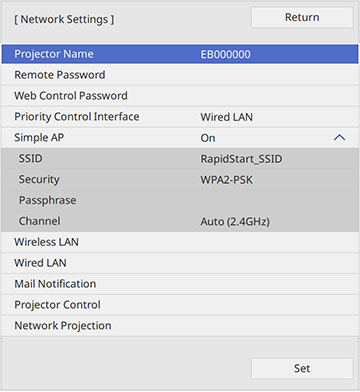Viewport: 360px width, 392px height.
Task: Open the Passphrase setting
Action: (x=180, y=200)
